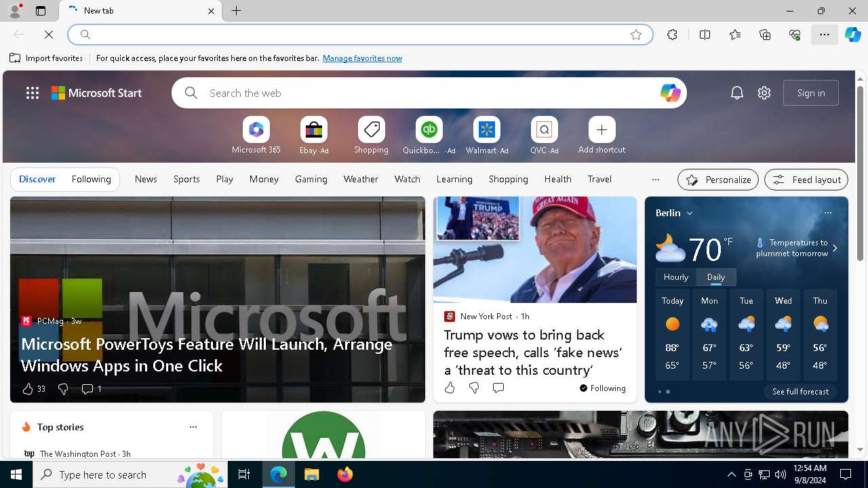The image size is (868, 488).
Task: Click the Personalize button
Action: pos(718,180)
